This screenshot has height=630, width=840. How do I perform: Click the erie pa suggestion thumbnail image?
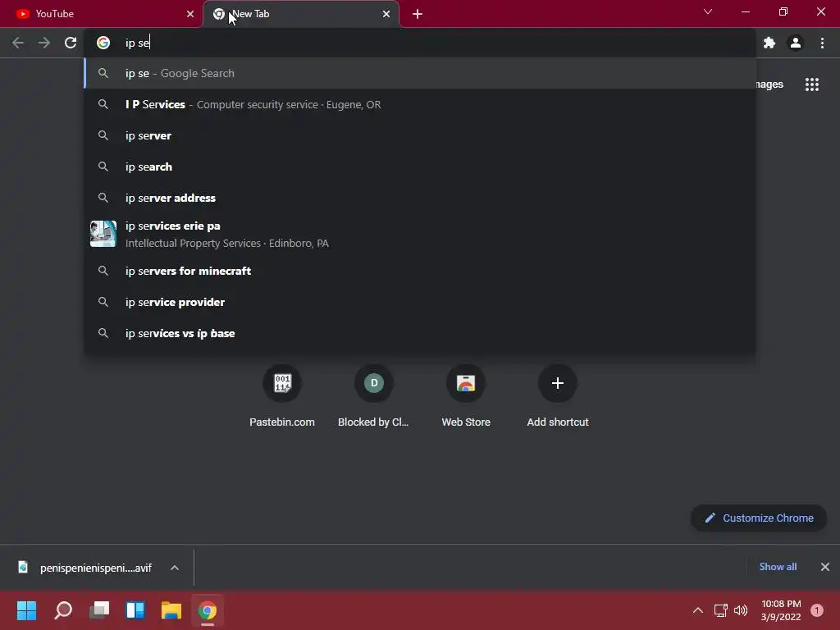pyautogui.click(x=103, y=234)
